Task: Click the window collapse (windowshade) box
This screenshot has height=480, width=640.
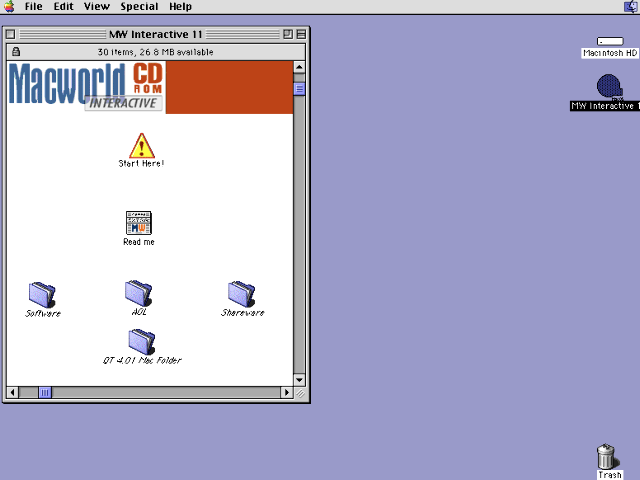Action: (x=301, y=34)
